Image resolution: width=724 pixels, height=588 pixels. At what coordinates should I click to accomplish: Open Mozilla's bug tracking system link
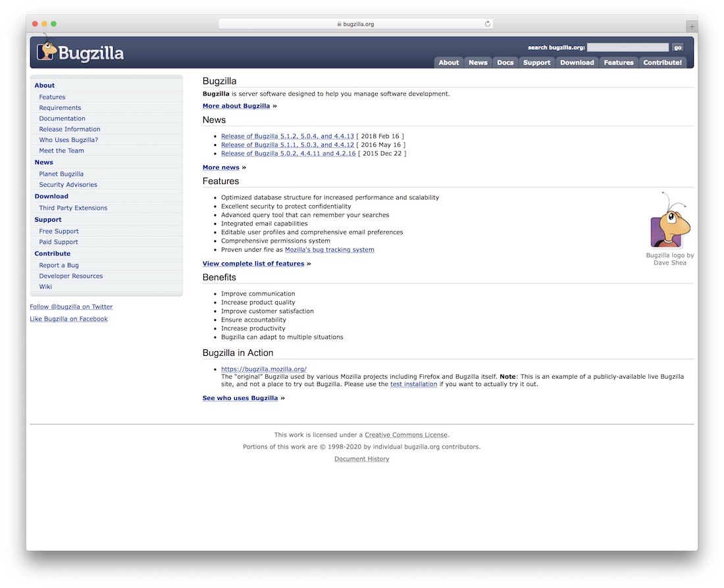(330, 250)
